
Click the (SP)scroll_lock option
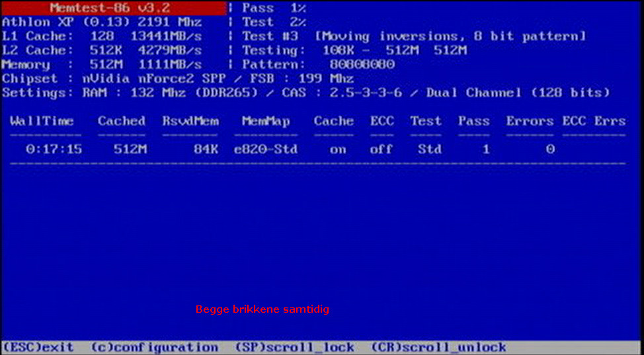(294, 347)
